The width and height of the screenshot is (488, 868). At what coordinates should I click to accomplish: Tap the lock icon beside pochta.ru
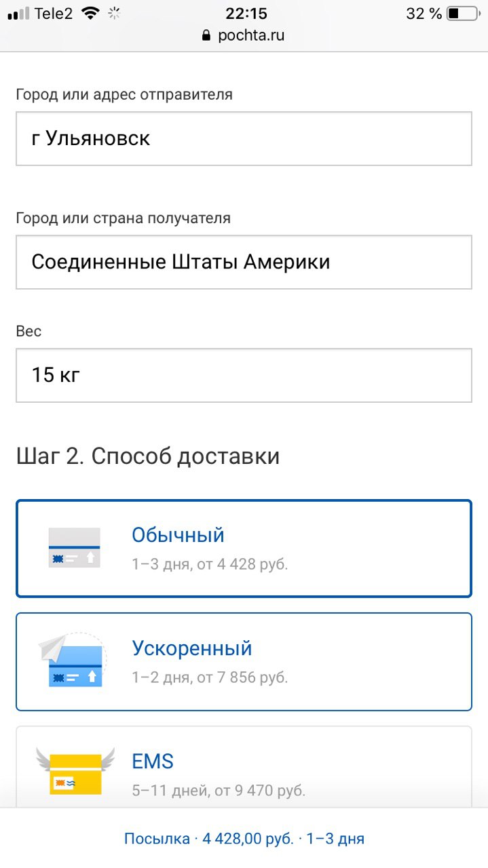click(208, 35)
